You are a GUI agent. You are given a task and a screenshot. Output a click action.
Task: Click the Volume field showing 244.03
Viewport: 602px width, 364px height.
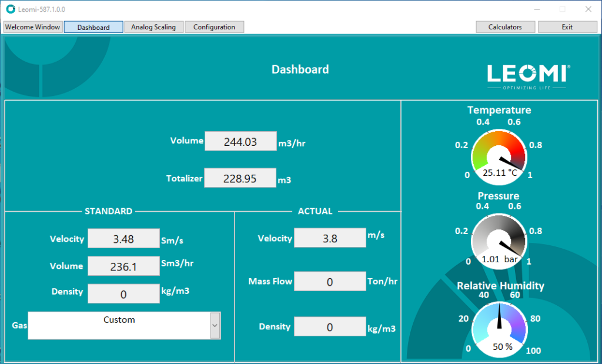point(240,141)
